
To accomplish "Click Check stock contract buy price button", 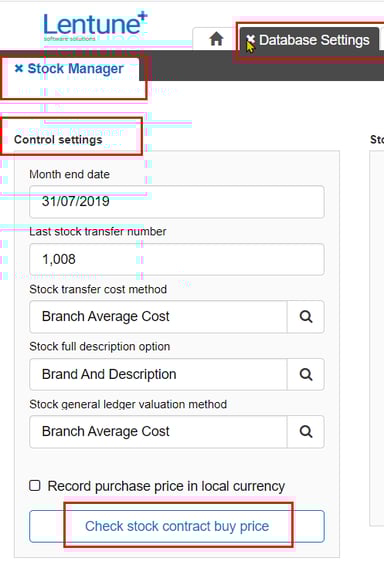I will 177,526.
